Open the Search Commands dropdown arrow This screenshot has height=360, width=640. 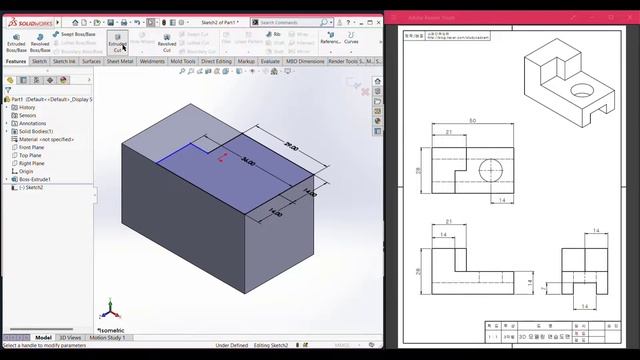(331, 22)
